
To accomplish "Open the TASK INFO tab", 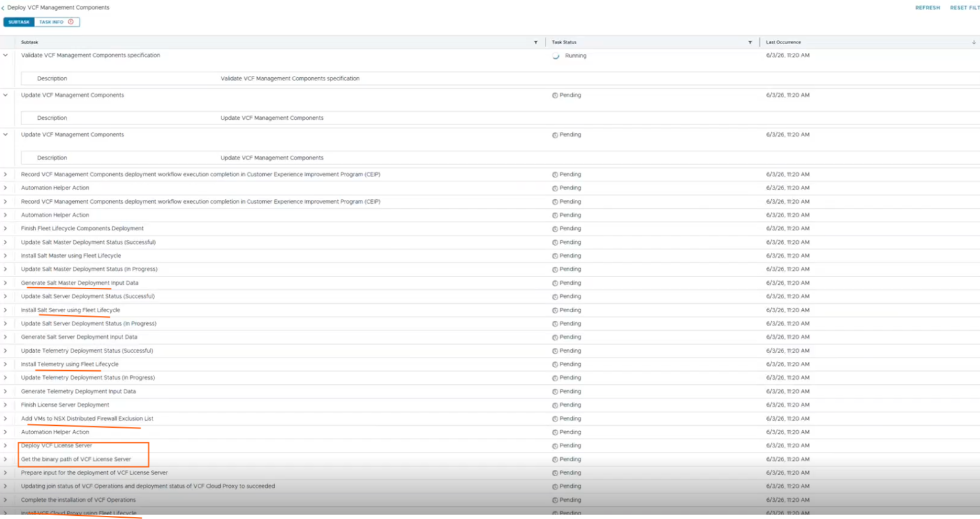I will pyautogui.click(x=57, y=22).
